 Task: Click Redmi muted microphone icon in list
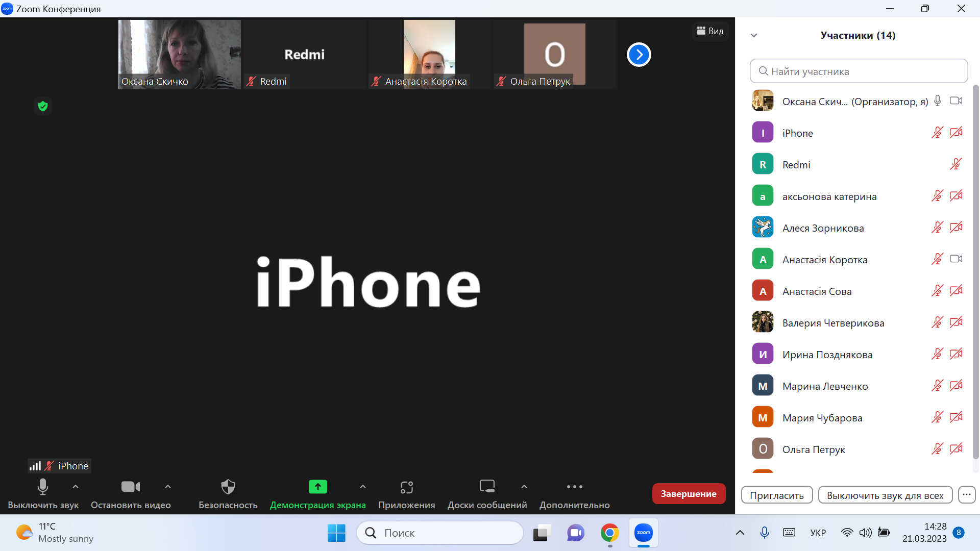coord(956,164)
